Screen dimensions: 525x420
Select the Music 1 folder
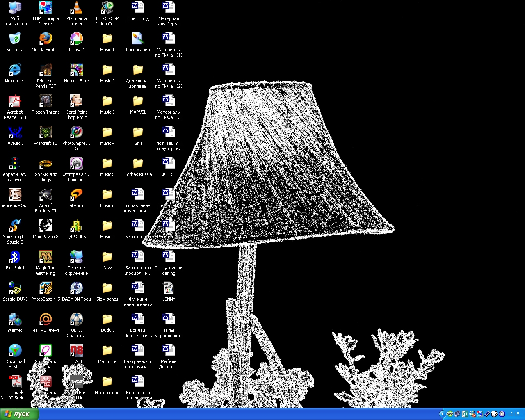pos(107,39)
